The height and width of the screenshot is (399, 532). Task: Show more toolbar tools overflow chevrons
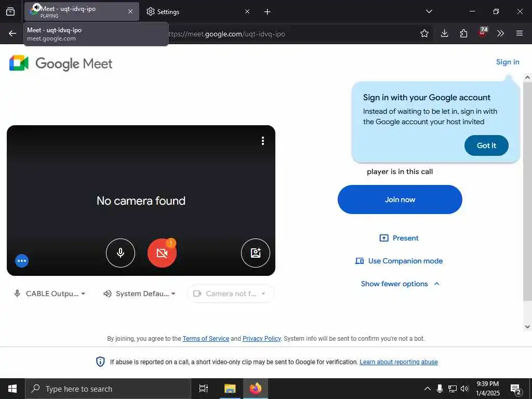(x=500, y=33)
